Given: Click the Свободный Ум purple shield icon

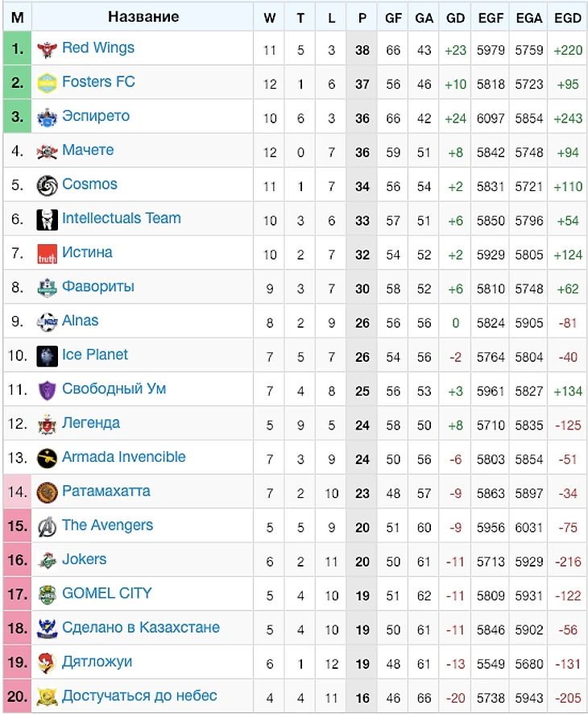Looking at the screenshot, I should click(x=47, y=390).
